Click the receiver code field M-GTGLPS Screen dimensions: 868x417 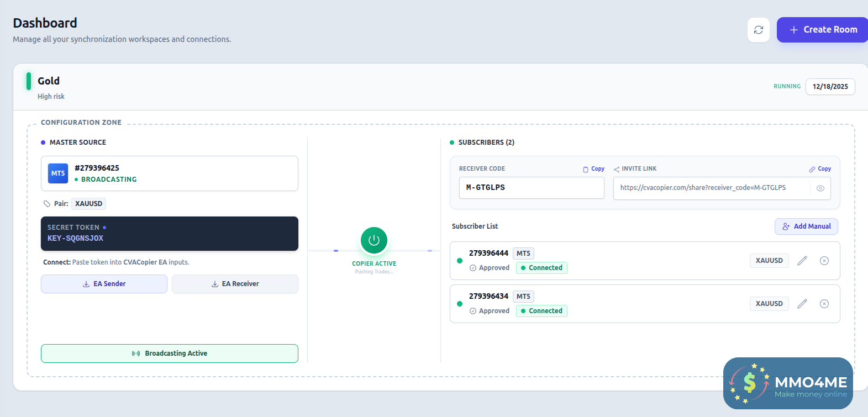point(531,188)
